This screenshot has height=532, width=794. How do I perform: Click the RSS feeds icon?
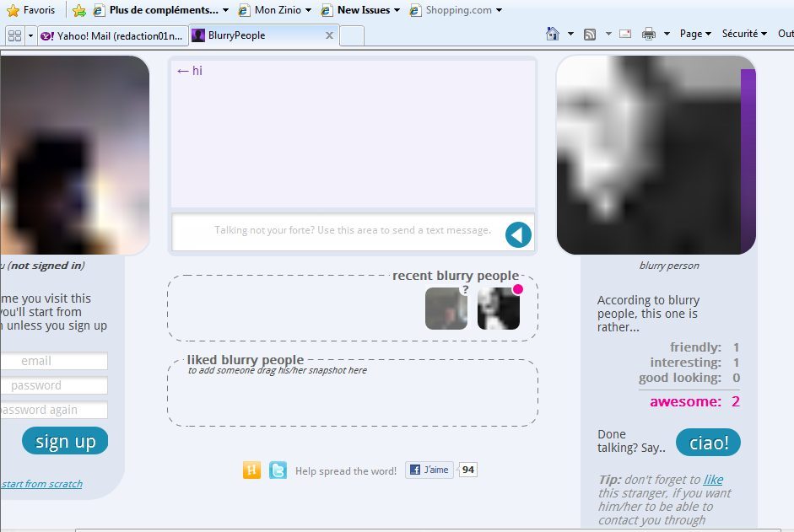tap(590, 34)
